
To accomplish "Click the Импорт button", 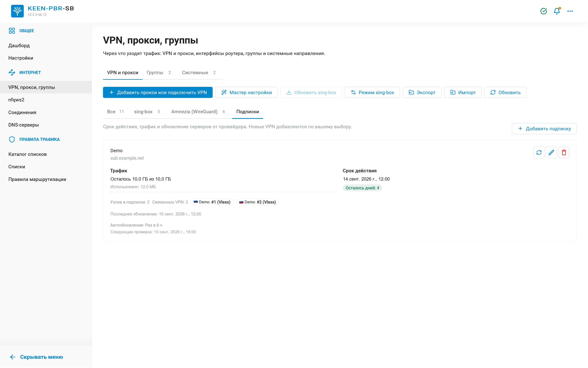I will (x=463, y=93).
